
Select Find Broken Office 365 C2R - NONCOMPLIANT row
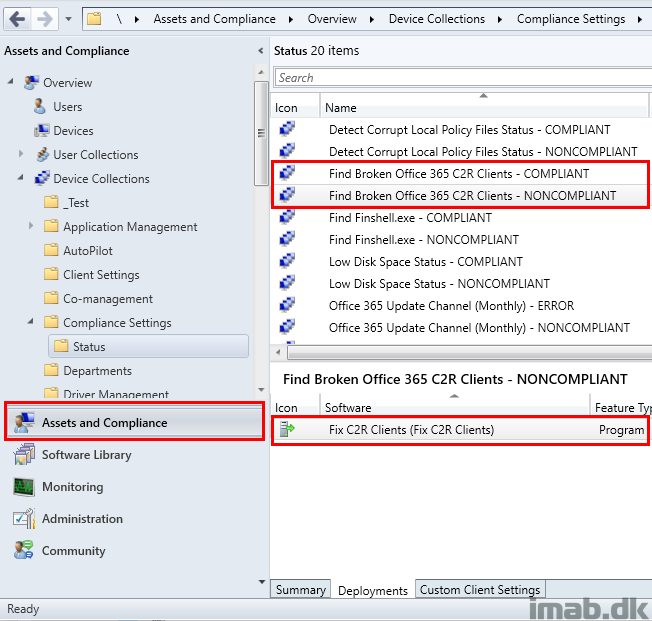(x=461, y=195)
